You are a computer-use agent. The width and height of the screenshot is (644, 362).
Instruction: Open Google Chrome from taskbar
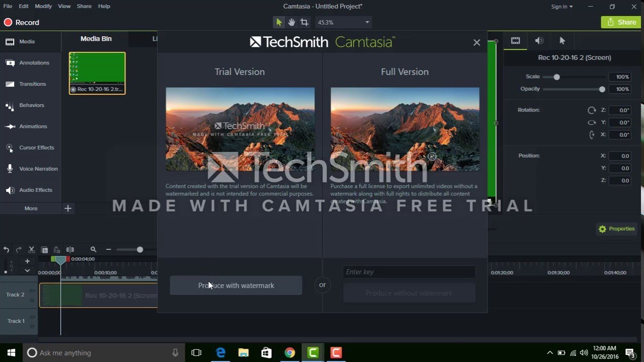click(x=290, y=352)
